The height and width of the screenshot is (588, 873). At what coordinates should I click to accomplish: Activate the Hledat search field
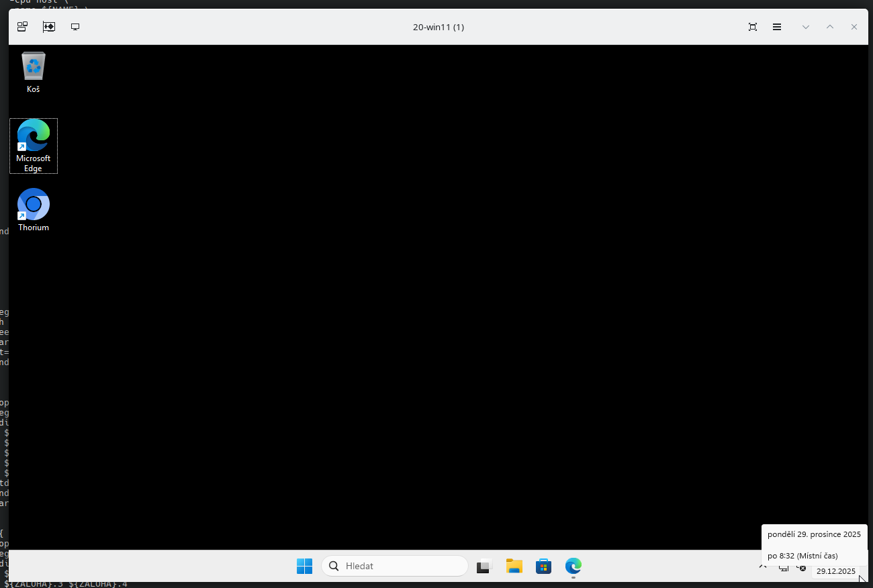tap(395, 566)
